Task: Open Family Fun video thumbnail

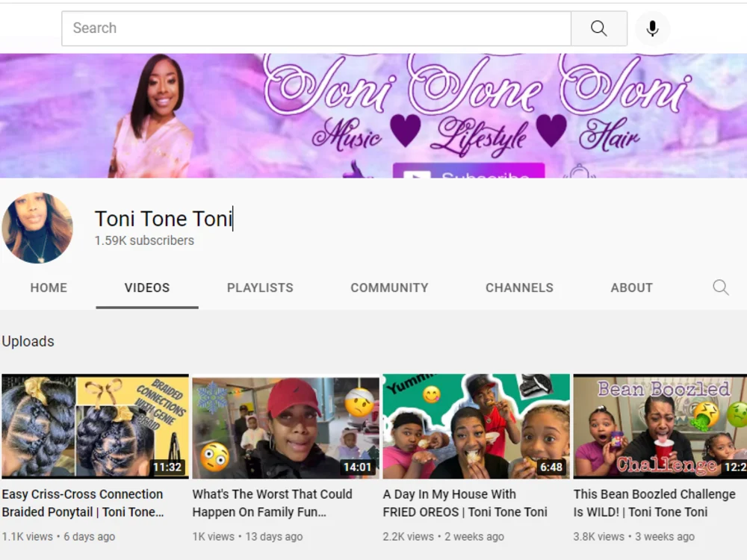Action: coord(286,426)
